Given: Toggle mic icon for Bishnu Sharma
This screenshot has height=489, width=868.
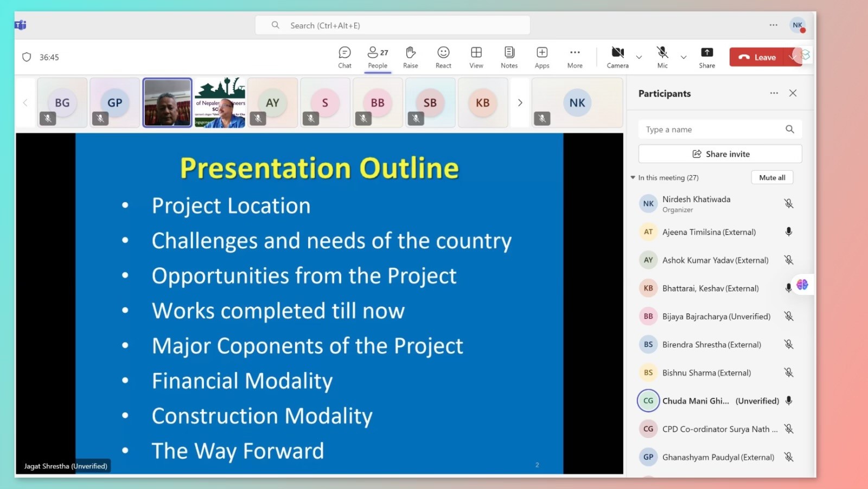Looking at the screenshot, I should pos(789,372).
